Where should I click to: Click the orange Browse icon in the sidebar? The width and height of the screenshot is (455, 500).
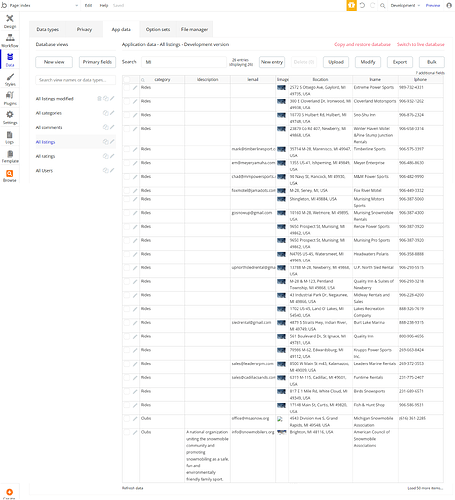pyautogui.click(x=10, y=175)
